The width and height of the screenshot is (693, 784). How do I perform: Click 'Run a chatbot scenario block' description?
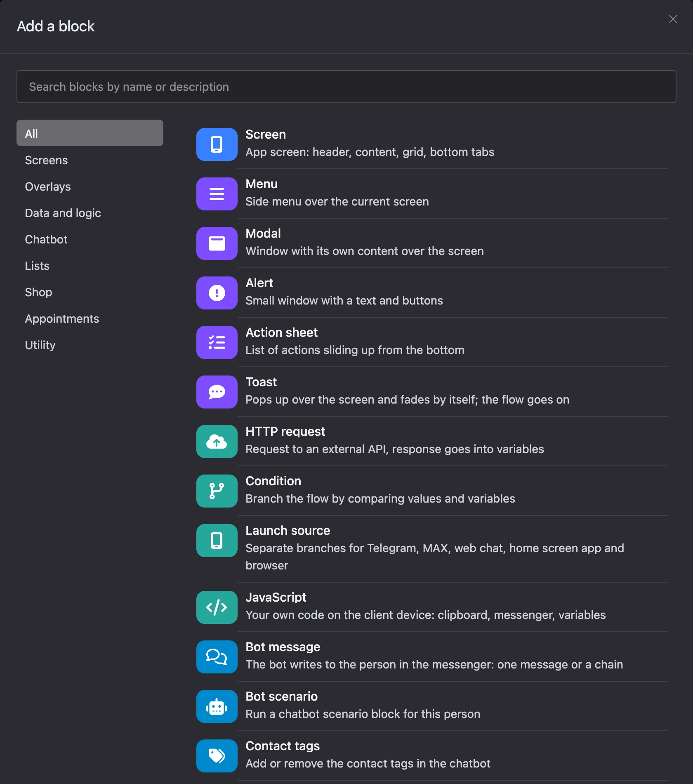(x=363, y=714)
